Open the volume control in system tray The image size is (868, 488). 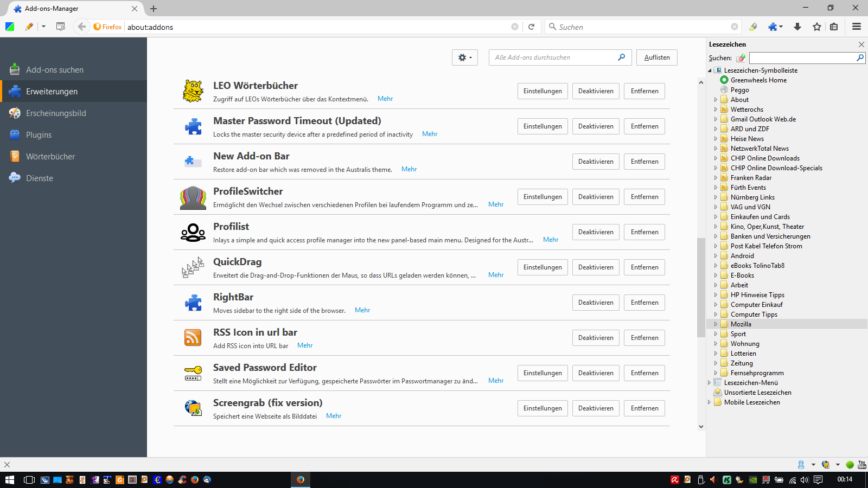click(804, 480)
